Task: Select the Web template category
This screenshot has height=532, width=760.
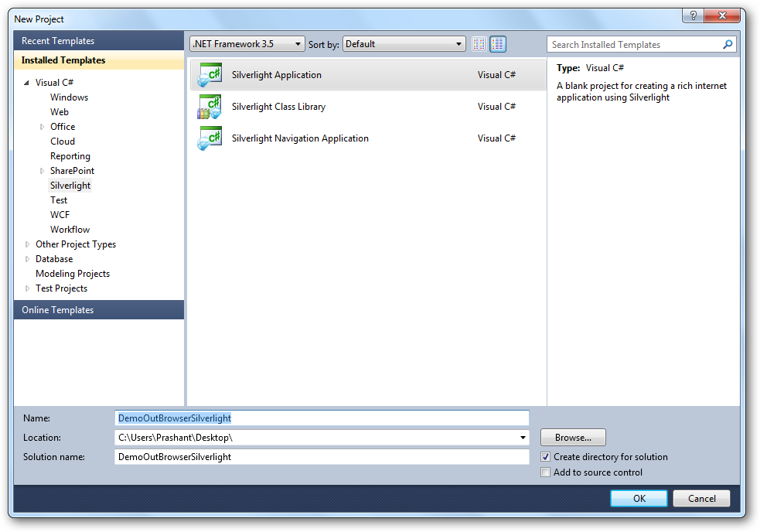Action: 59,112
